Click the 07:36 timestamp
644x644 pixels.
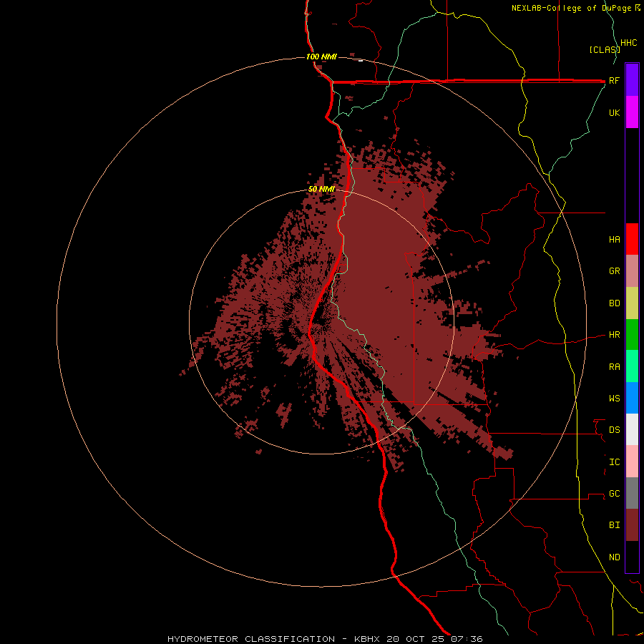point(467,639)
